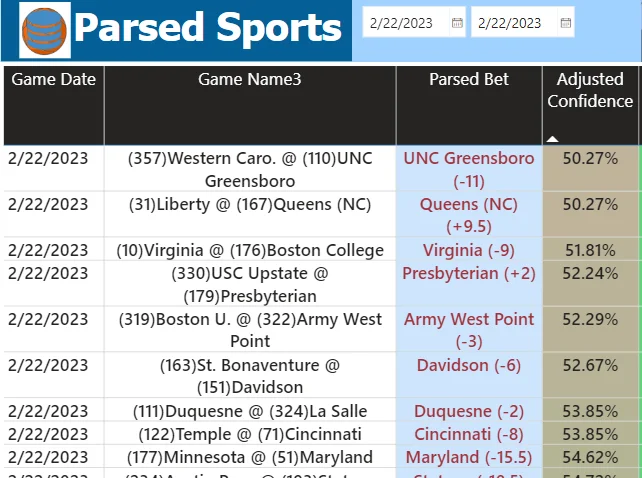Click the end date input field
The height and width of the screenshot is (478, 642).
(x=510, y=23)
